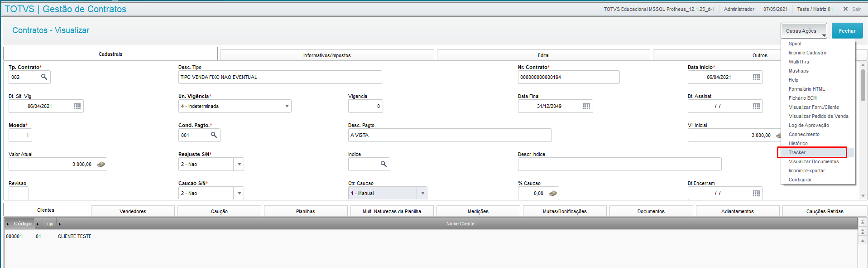Open calculator icon for % Caucao
Viewport: 868px width, 268px height.
(x=552, y=194)
